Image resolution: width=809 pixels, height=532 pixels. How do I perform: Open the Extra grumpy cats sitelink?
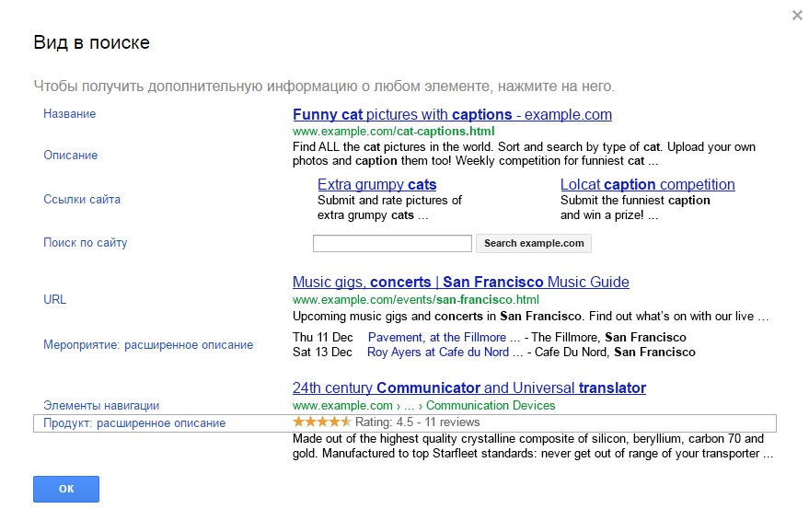point(376,185)
